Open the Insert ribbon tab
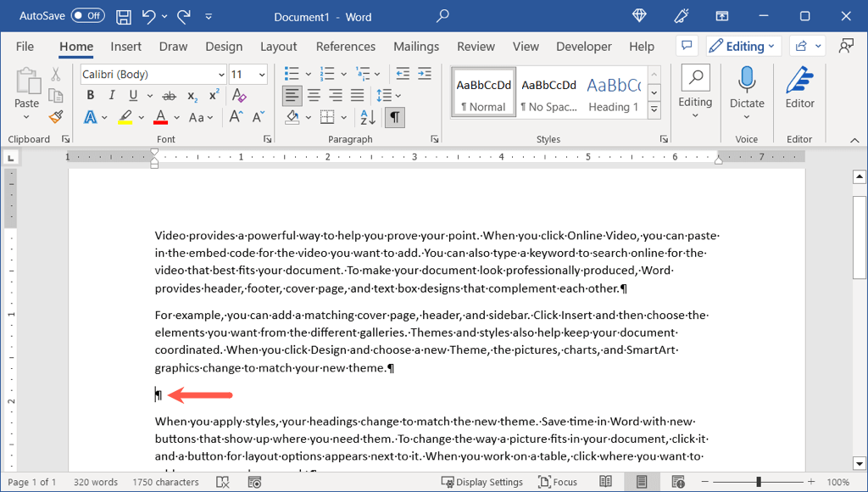Viewport: 868px width, 492px height. pos(126,47)
